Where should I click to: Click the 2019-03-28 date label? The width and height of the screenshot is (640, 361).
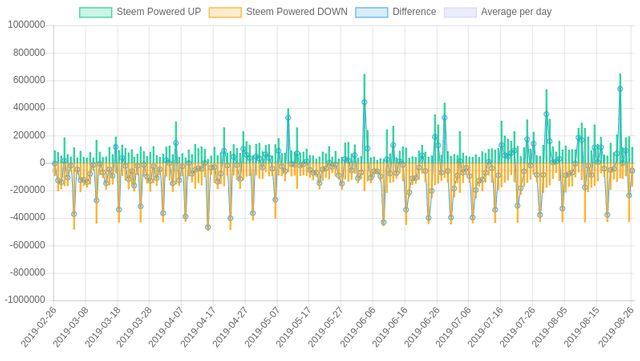pyautogui.click(x=134, y=327)
